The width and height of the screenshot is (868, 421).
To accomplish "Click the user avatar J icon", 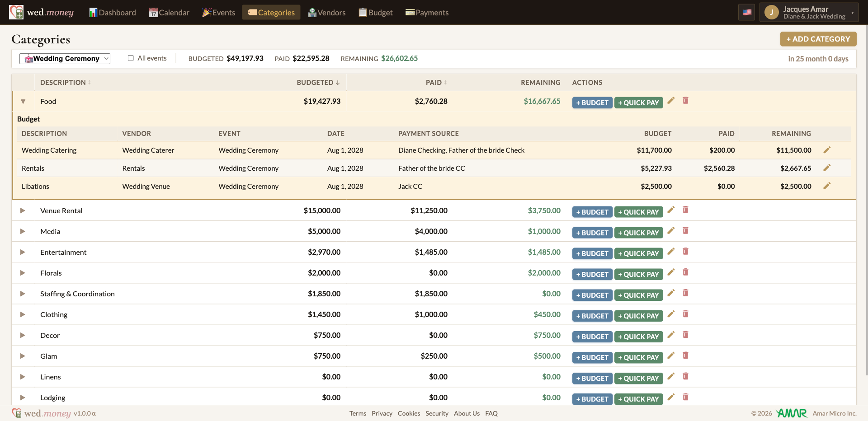I will (771, 12).
